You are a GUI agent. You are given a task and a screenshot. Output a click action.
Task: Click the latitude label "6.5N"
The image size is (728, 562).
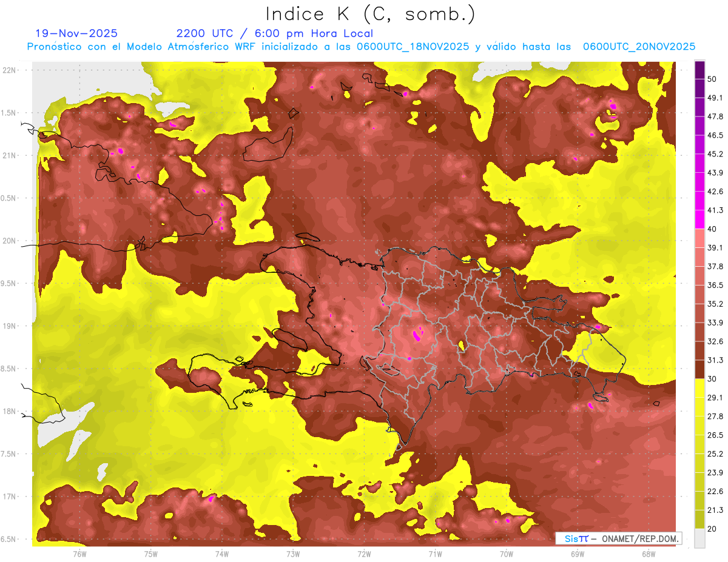tap(9, 539)
